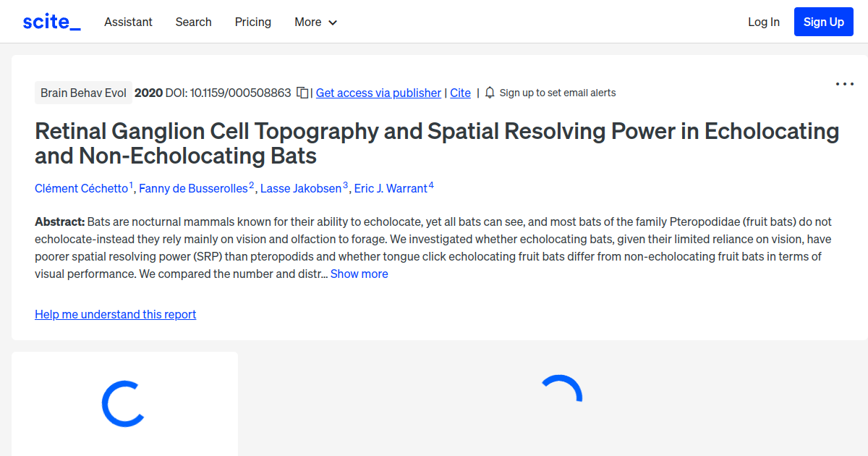This screenshot has width=868, height=456.
Task: Open the three-dot options menu
Action: [844, 84]
